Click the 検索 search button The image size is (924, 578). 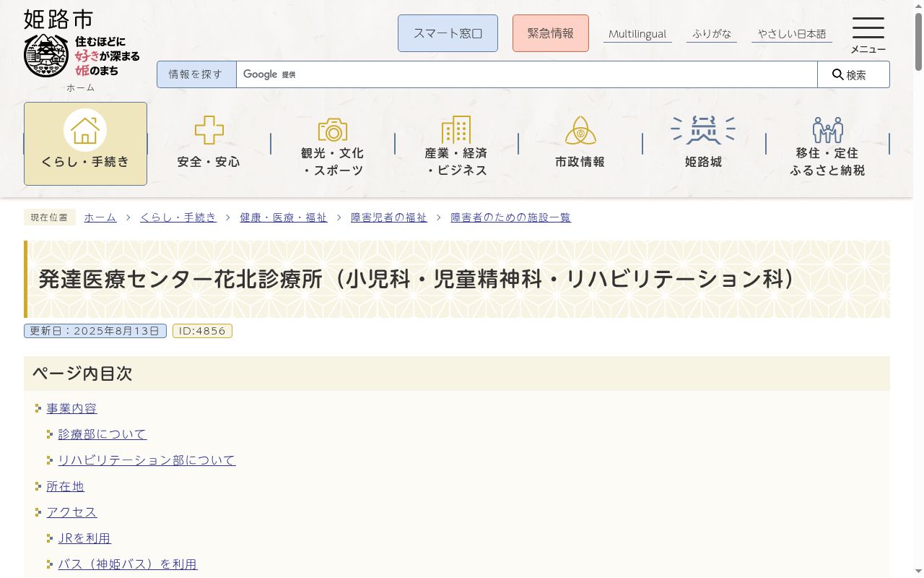tap(853, 74)
